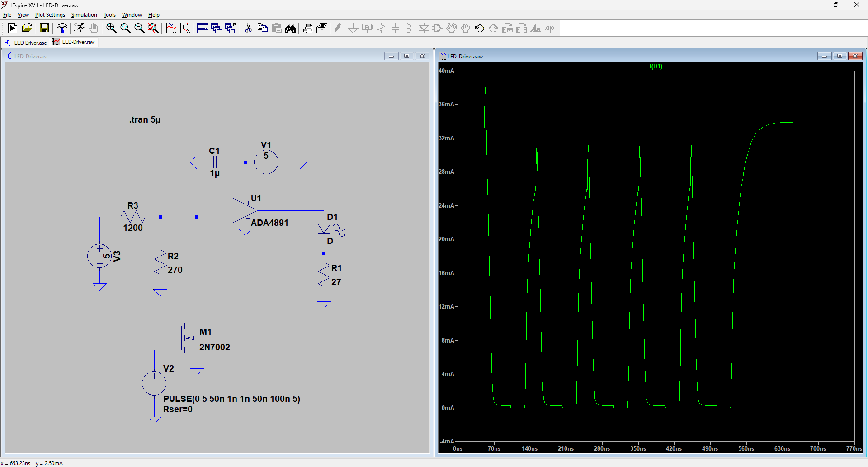Image resolution: width=868 pixels, height=467 pixels.
Task: Click the Print icon
Action: click(322, 28)
